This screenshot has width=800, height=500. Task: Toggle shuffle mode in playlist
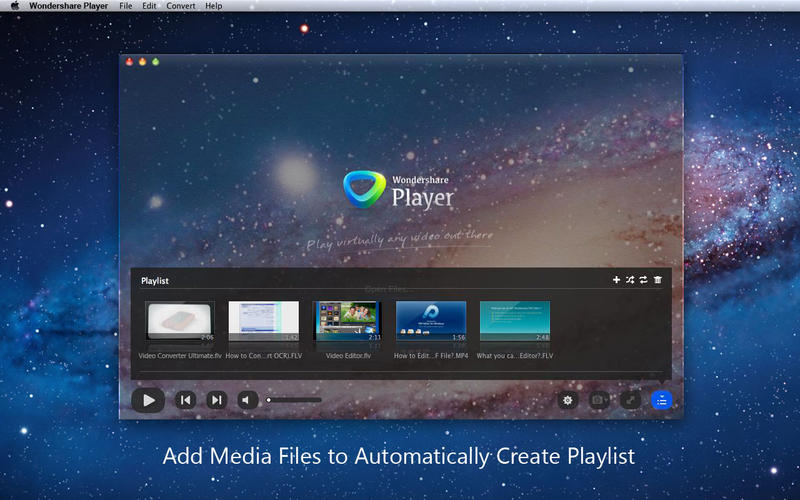coord(630,280)
